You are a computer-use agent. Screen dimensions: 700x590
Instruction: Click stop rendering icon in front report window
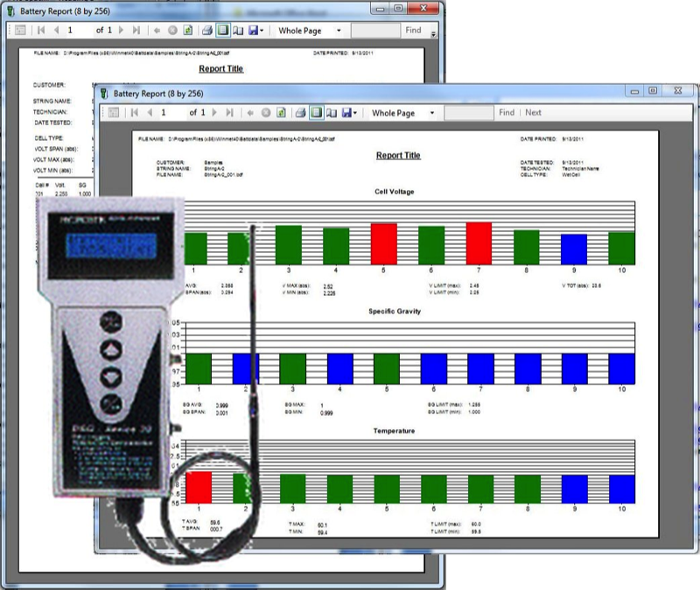pyautogui.click(x=265, y=113)
